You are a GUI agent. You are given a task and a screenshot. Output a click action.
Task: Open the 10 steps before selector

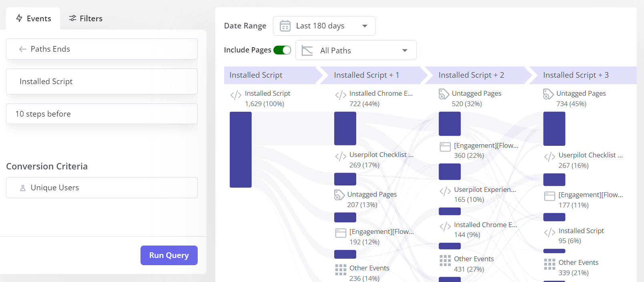[x=102, y=114]
